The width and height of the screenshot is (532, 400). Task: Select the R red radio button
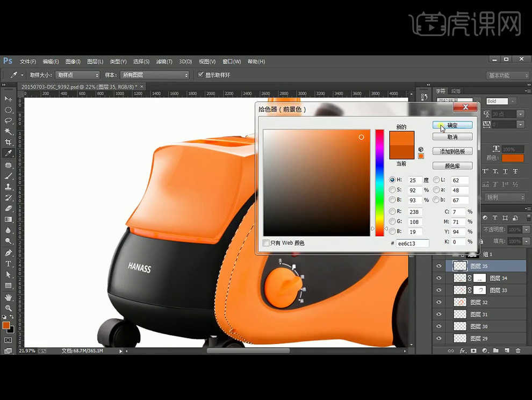[x=392, y=211]
